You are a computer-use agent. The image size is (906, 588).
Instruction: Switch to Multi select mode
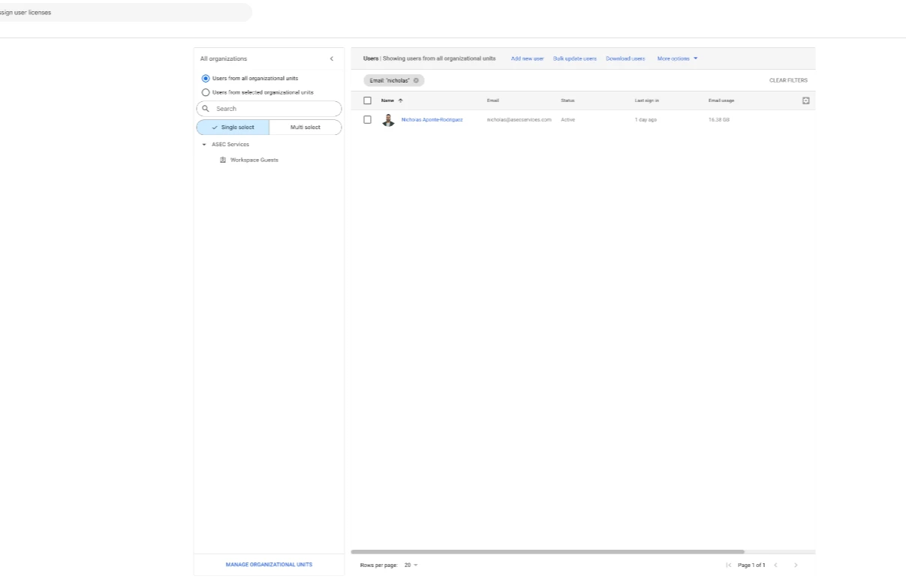306,127
